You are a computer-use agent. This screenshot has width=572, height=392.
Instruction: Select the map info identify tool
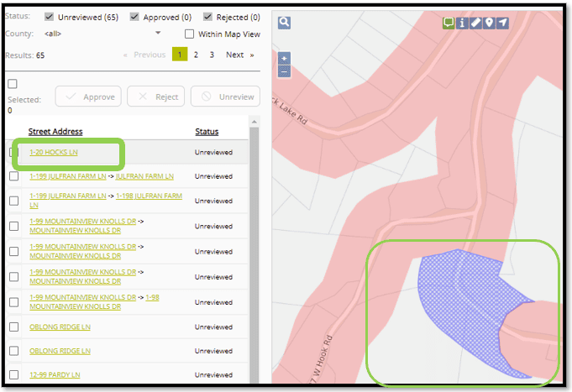pos(463,23)
